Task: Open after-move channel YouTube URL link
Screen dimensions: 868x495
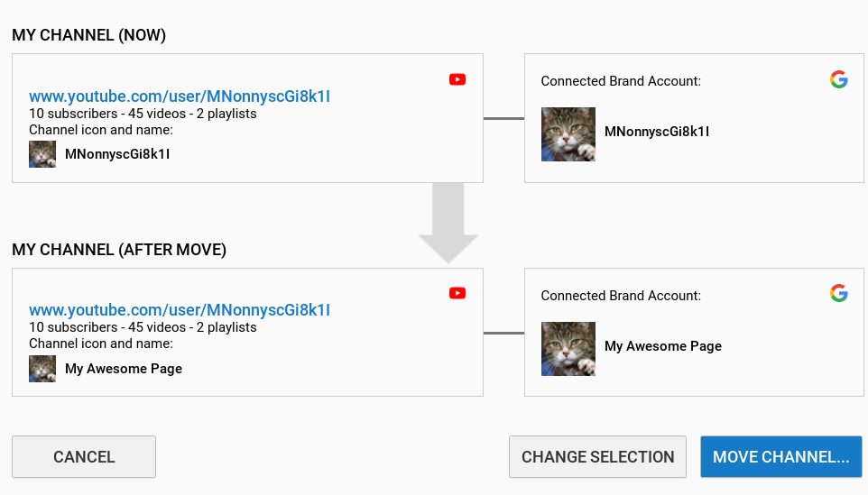Action: 180,310
